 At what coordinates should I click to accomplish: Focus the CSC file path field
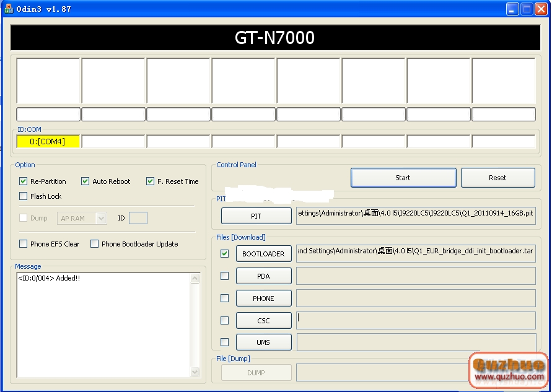click(416, 320)
